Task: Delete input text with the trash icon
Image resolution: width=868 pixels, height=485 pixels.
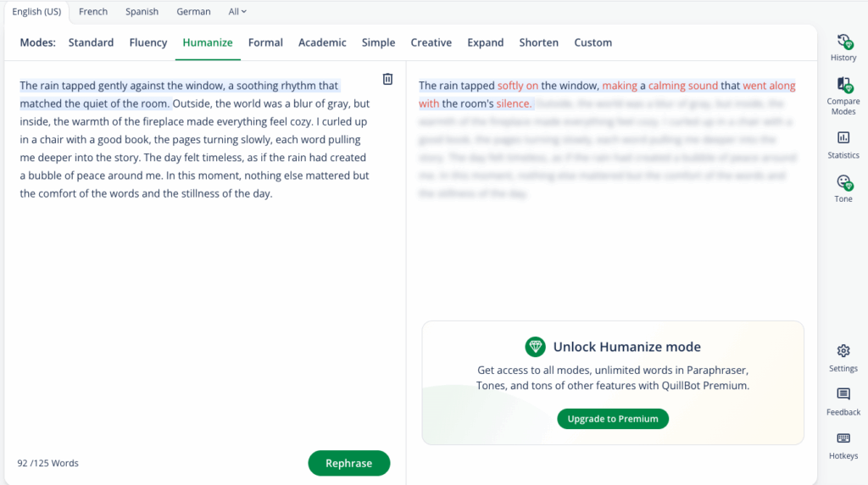Action: point(387,79)
